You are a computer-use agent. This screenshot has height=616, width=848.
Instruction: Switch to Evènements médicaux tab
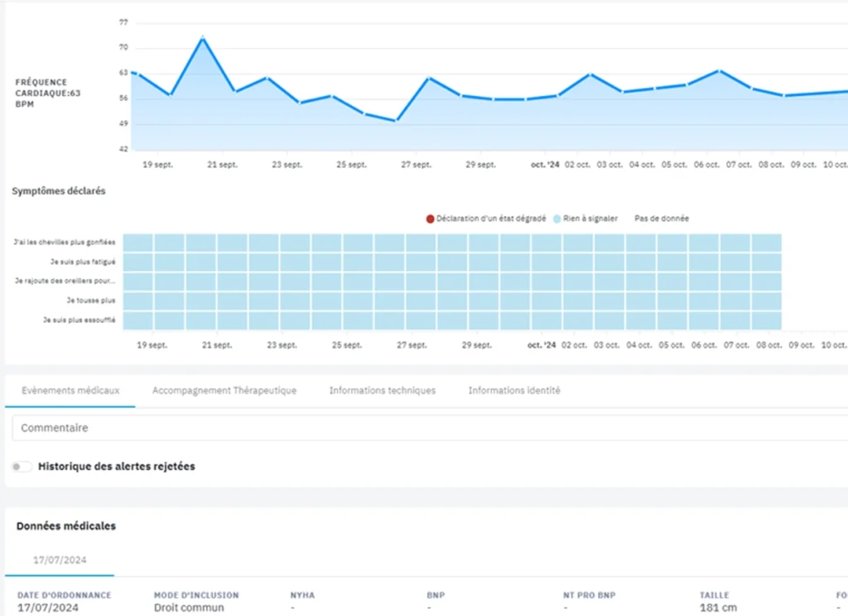click(70, 390)
